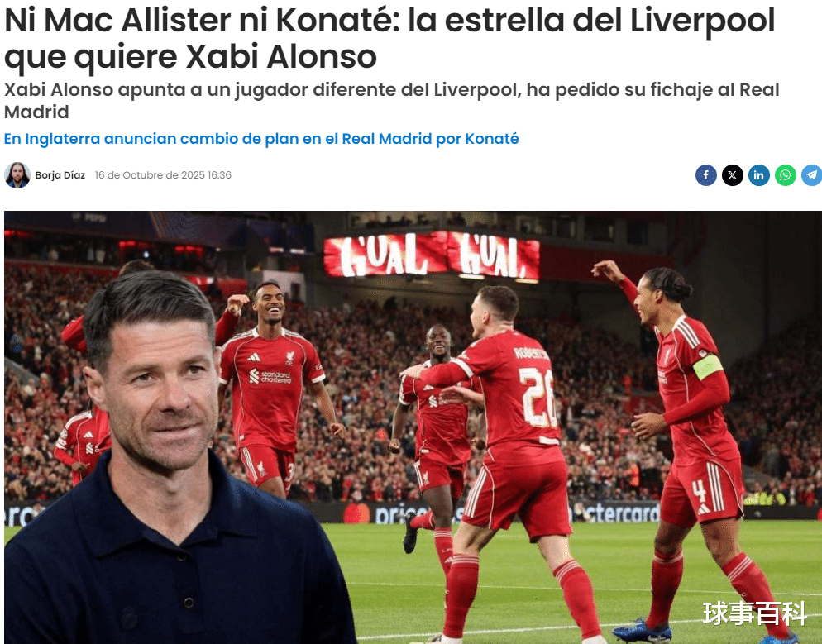This screenshot has height=644, width=822.
Task: Click the captain's armband on player 4
Action: coord(707,367)
